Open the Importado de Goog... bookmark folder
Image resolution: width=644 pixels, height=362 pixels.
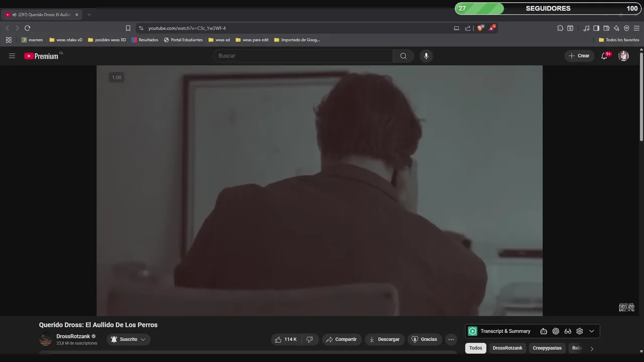coord(297,40)
